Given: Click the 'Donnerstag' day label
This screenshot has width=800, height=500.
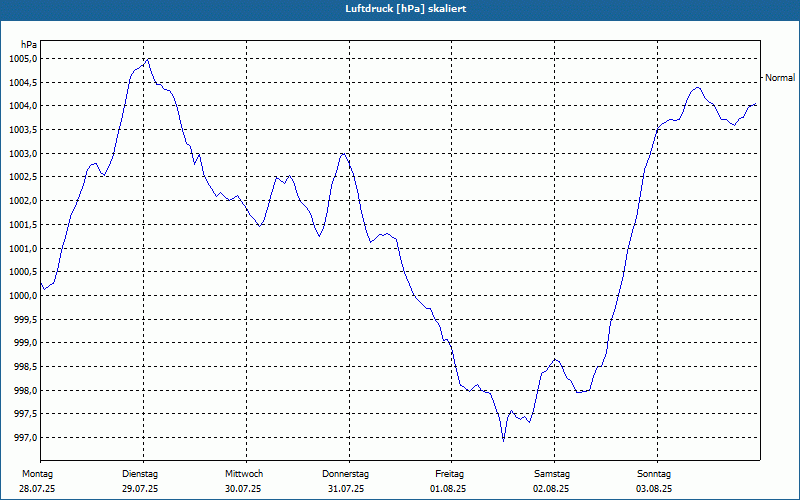Looking at the screenshot, I should (345, 474).
